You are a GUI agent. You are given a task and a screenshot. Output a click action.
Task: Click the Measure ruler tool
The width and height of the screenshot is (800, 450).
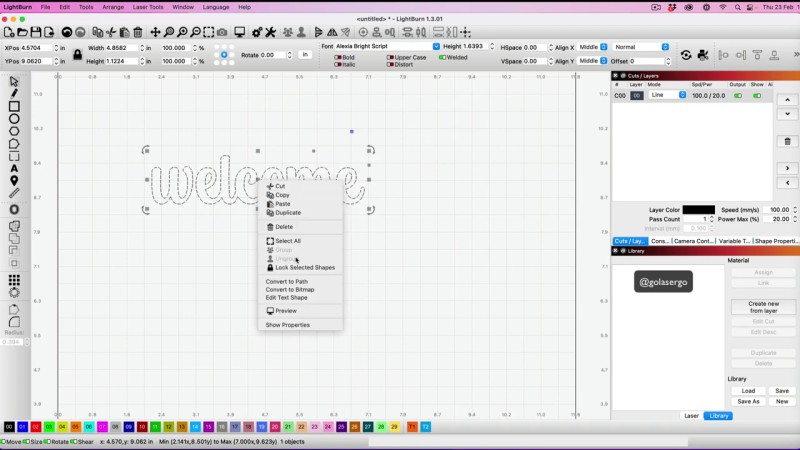(14, 193)
